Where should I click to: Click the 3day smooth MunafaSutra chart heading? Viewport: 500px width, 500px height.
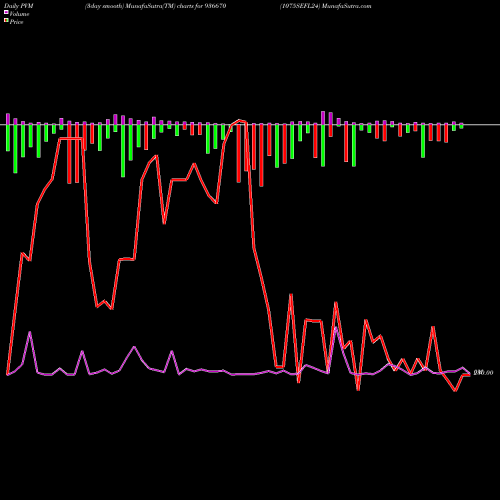click(155, 6)
